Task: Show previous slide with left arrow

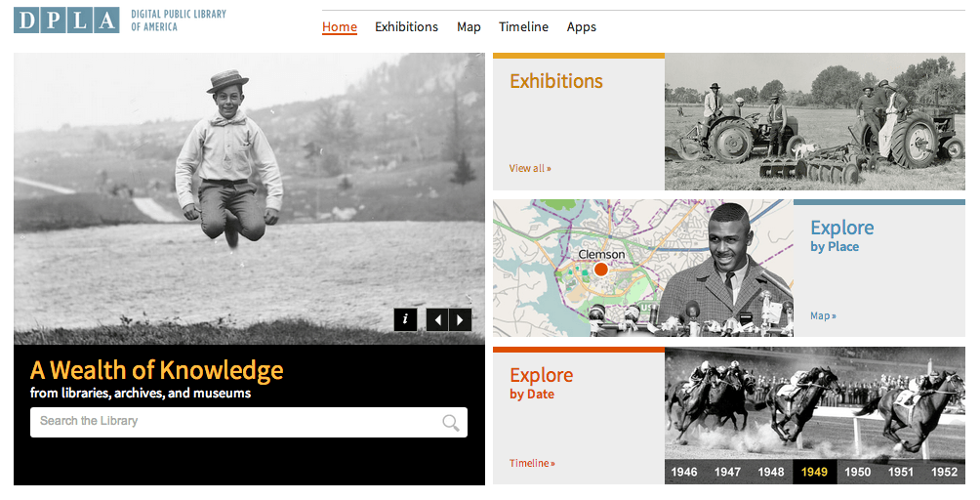Action: pos(437,320)
